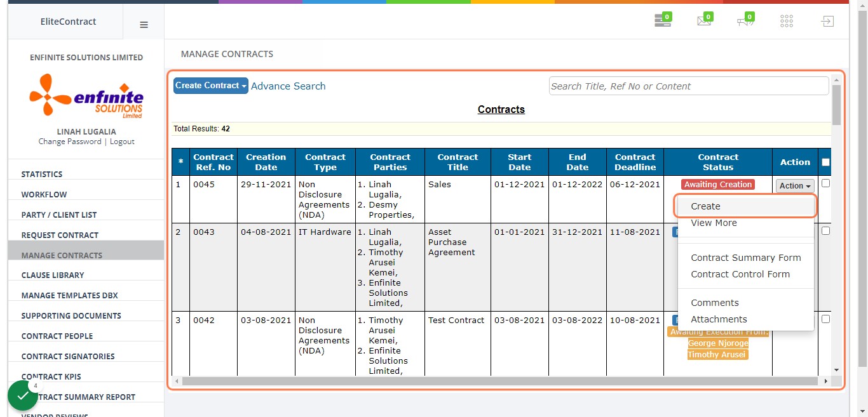Open CLAUSE LIBRARY in the sidebar
Screen dimensions: 868x417
pyautogui.click(x=53, y=275)
